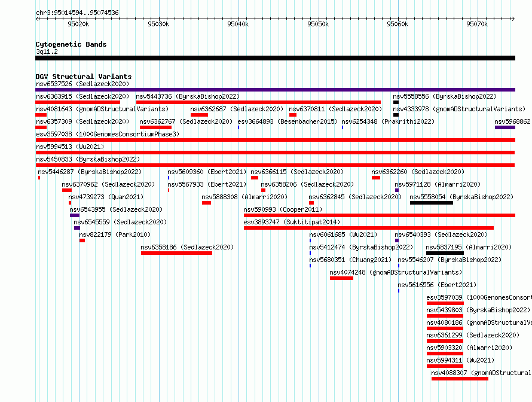
Task: Open nsv5971128 (Almarri2020) label
Action: 438,184
